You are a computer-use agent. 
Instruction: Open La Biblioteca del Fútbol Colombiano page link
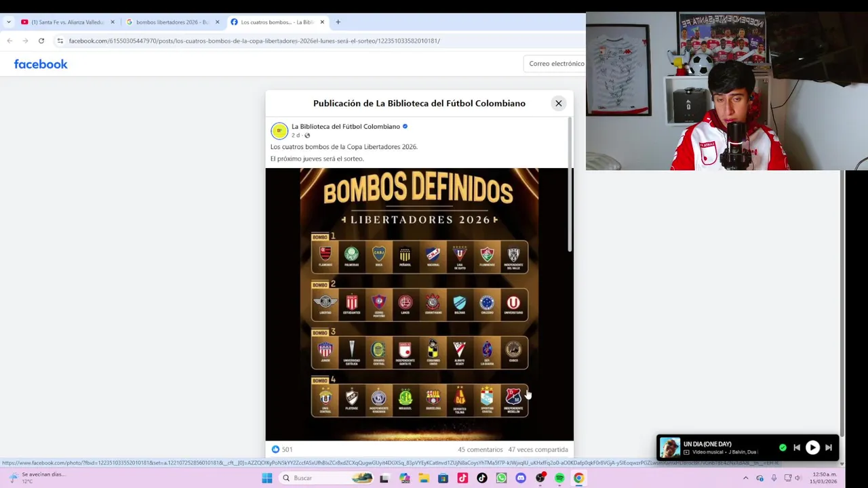coord(346,126)
